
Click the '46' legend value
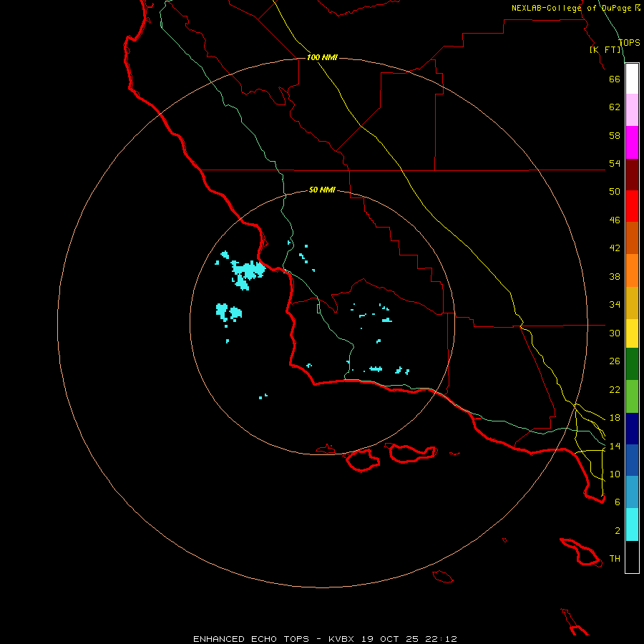coord(615,220)
